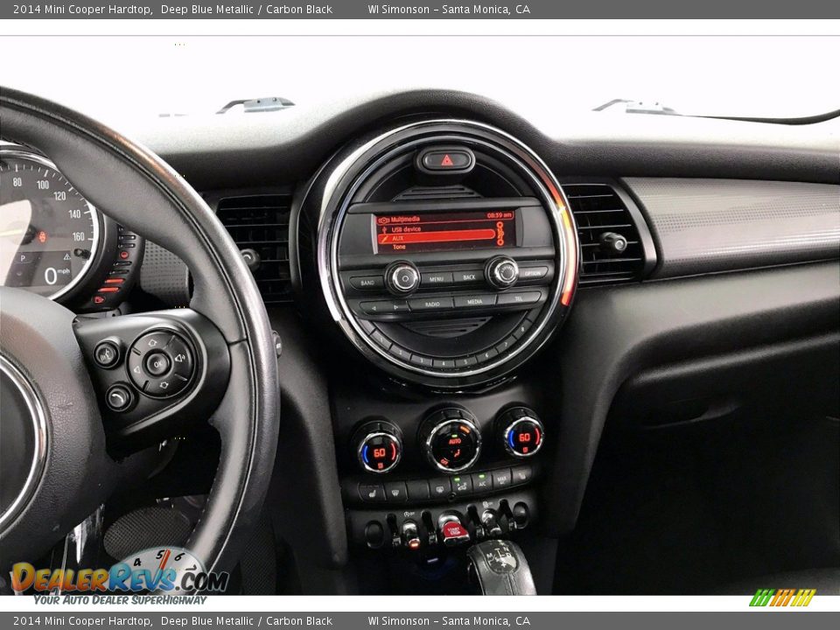The width and height of the screenshot is (840, 630).
Task: Click the left volume and power knob
Action: [402, 277]
